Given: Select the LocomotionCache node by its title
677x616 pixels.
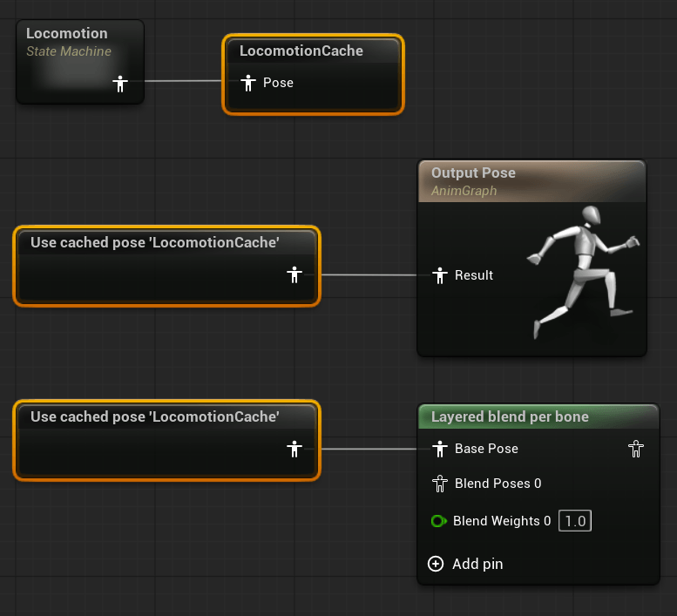Looking at the screenshot, I should click(301, 51).
